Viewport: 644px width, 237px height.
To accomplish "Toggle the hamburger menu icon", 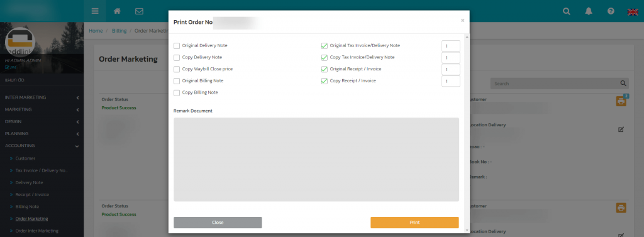I will point(95,11).
